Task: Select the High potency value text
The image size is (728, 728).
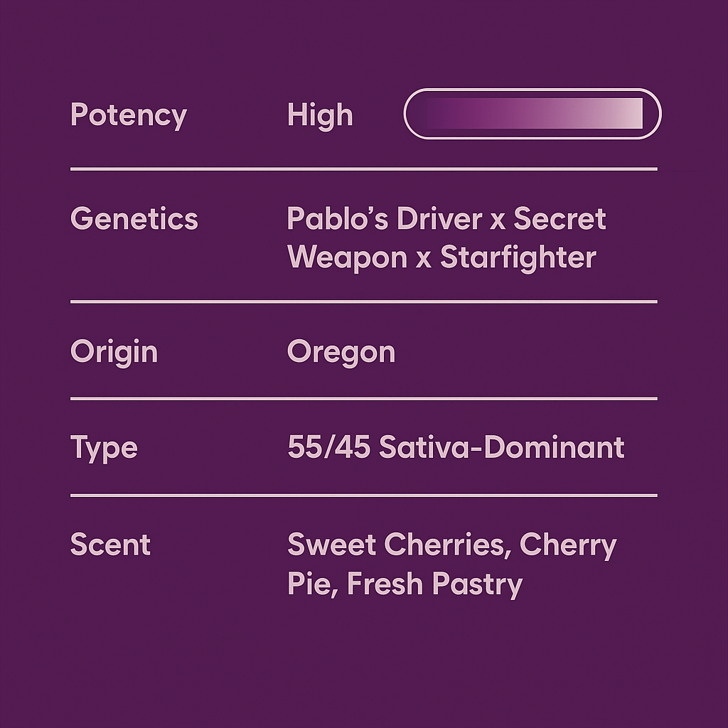Action: click(320, 115)
